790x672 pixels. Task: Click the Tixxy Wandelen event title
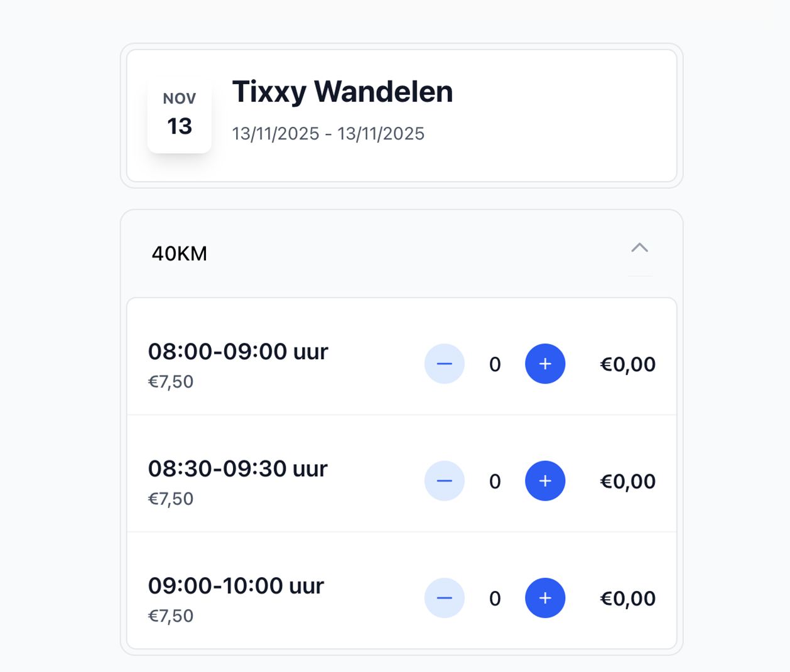[342, 92]
